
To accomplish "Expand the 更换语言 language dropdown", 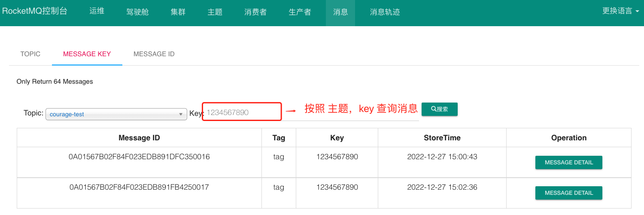I will [x=620, y=12].
